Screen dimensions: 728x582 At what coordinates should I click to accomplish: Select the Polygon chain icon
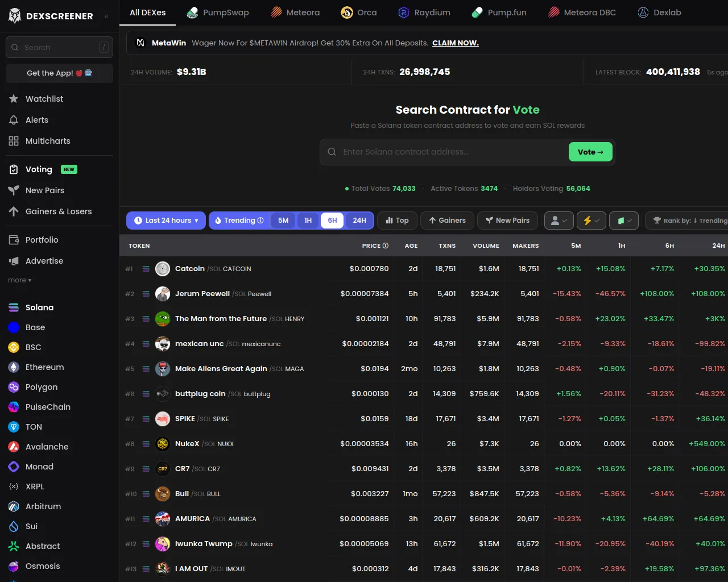click(x=14, y=387)
